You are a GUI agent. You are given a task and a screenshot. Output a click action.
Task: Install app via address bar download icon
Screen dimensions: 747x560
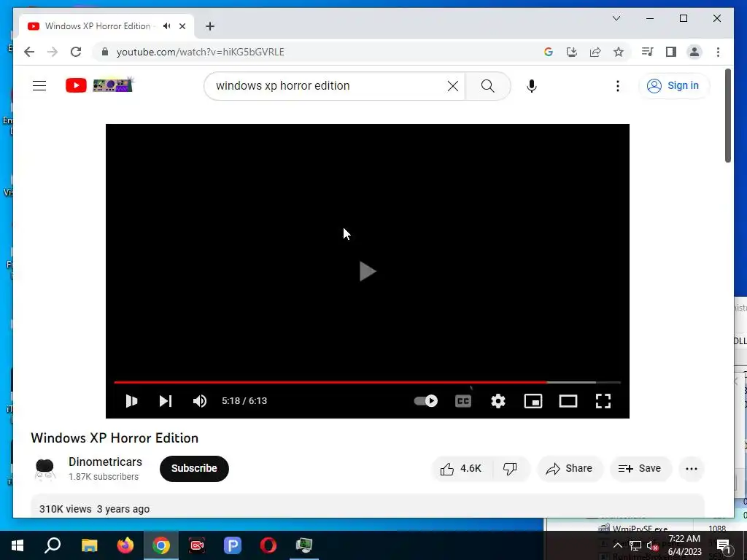tap(572, 52)
